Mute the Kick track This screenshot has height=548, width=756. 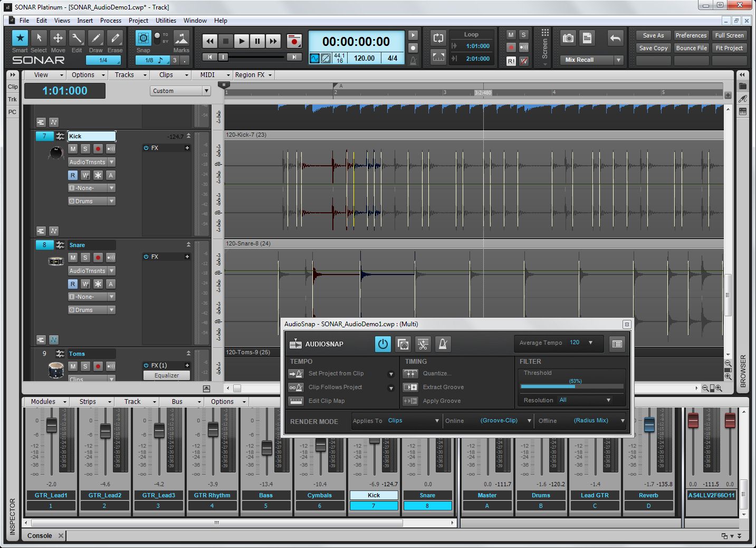(x=73, y=149)
